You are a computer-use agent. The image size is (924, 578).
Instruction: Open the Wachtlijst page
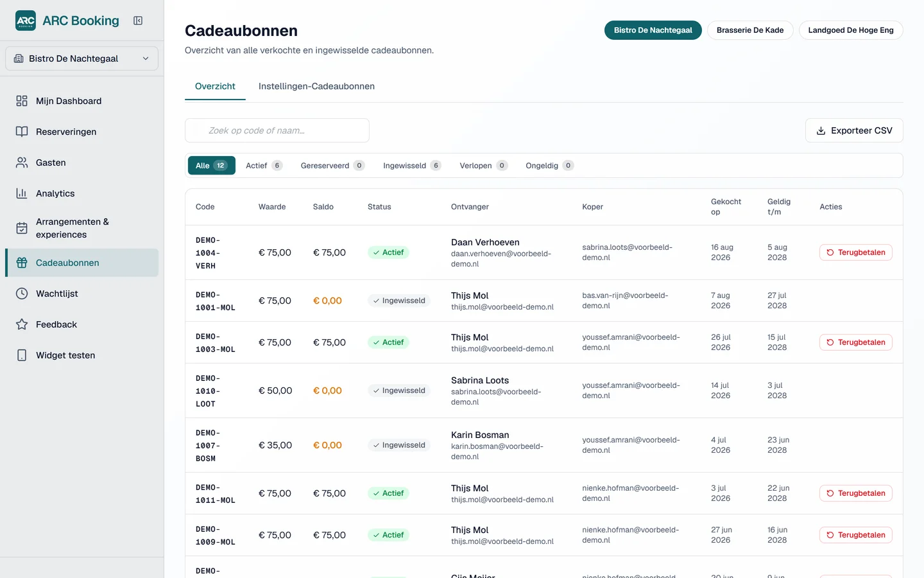click(81, 293)
